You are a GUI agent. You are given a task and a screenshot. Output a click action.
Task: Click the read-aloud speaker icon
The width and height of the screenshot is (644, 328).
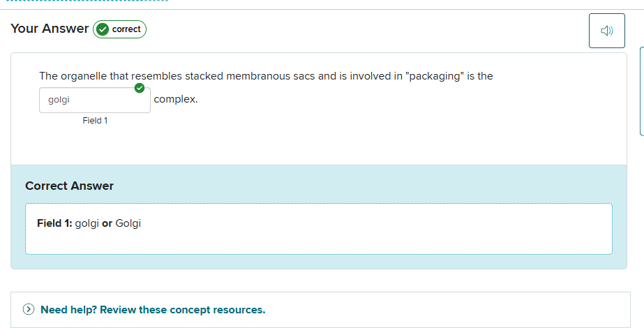[606, 31]
